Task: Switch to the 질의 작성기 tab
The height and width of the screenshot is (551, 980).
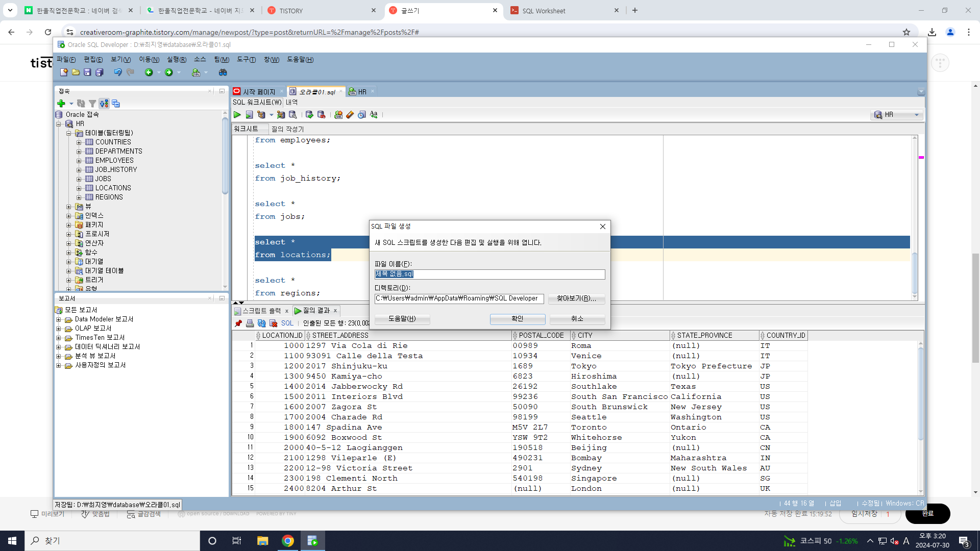Action: (x=287, y=129)
